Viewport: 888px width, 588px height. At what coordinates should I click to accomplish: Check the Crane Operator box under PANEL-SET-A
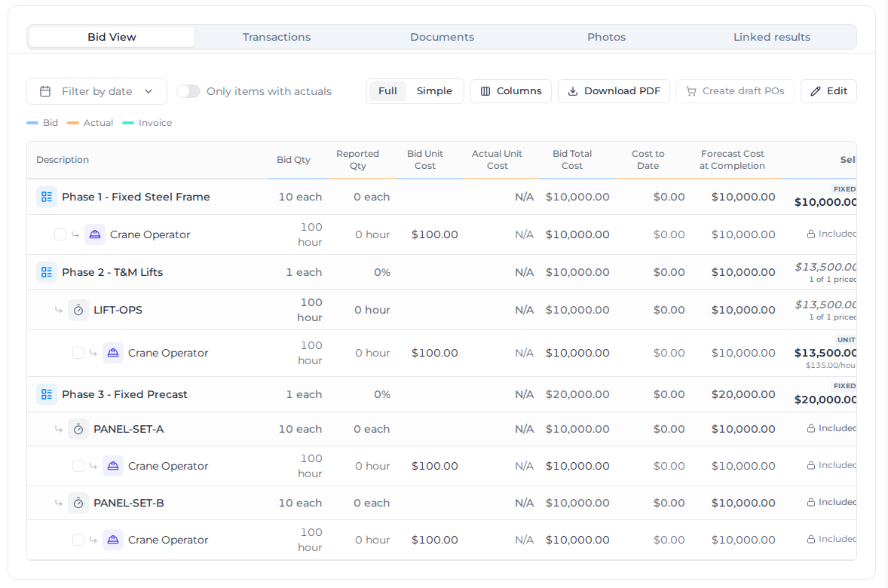(x=78, y=466)
